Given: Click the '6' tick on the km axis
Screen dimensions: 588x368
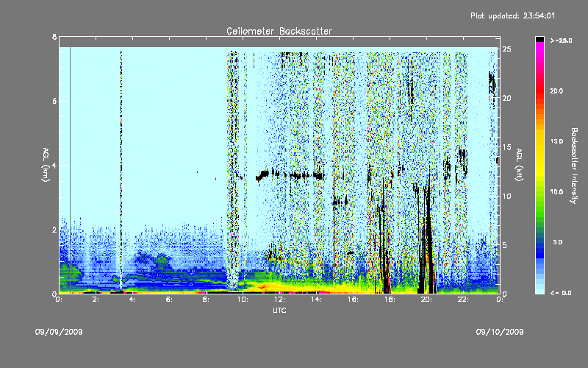Looking at the screenshot, I should (x=54, y=101).
